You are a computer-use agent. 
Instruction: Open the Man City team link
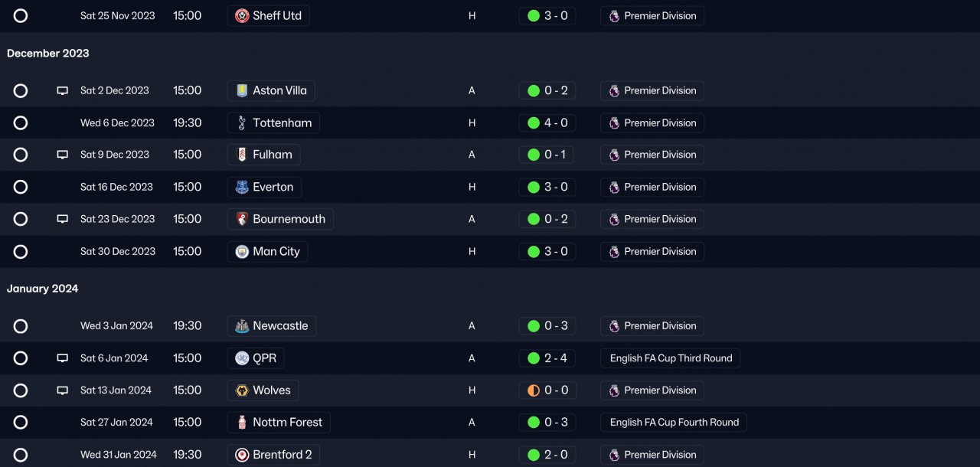[x=267, y=251]
